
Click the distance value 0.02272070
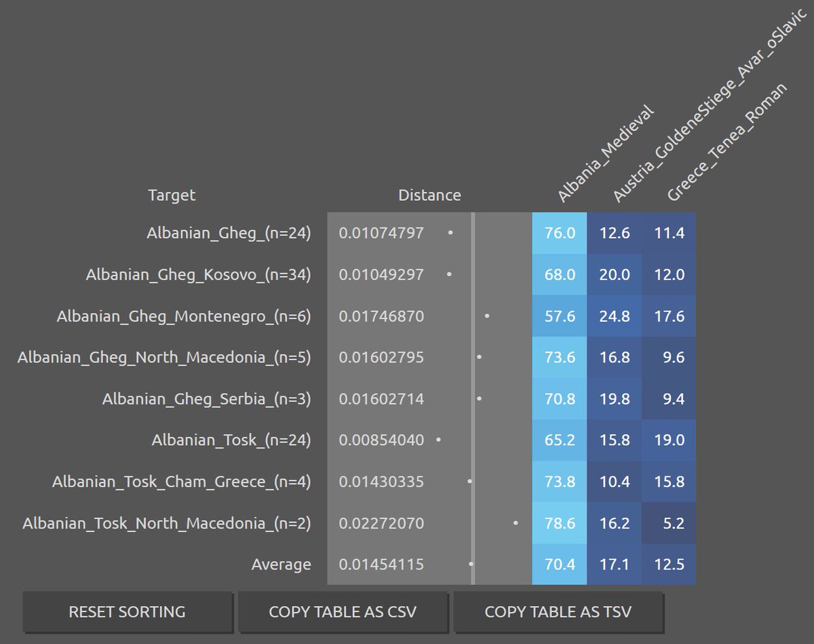coord(381,523)
